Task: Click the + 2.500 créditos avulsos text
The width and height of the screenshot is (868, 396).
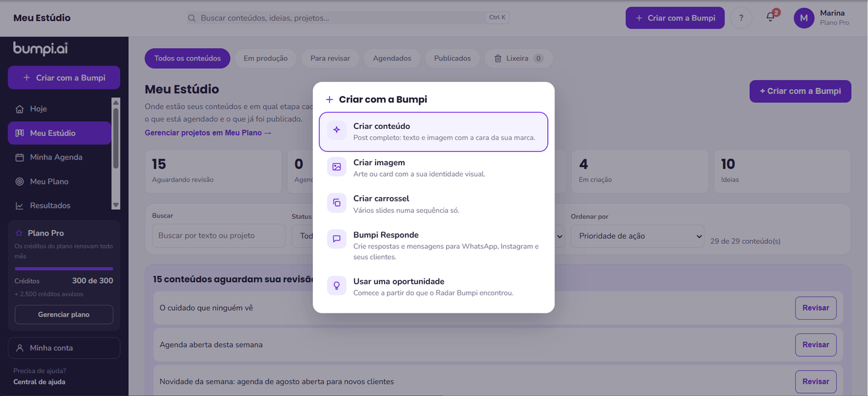Action: [49, 294]
